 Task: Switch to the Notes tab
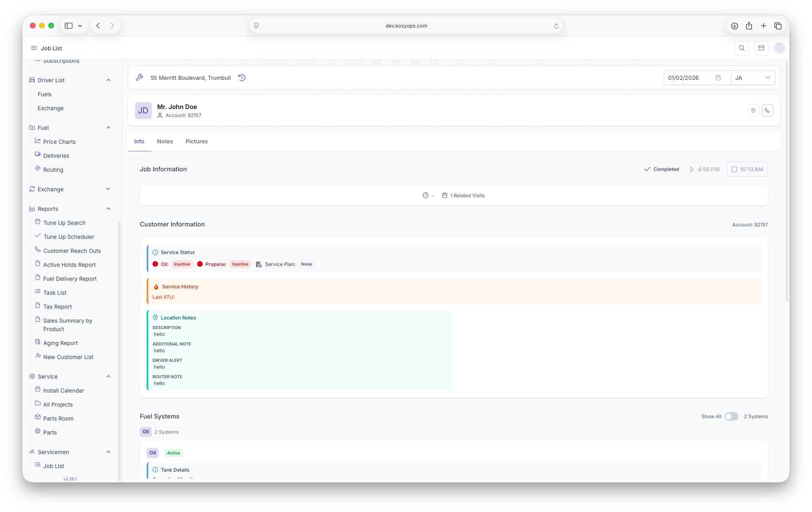(165, 141)
